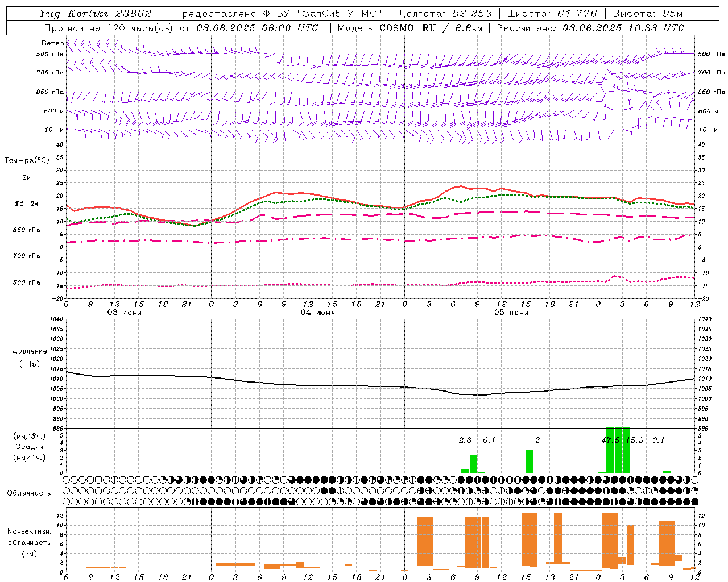Image resolution: width=728 pixels, height=582 pixels.
Task: Click the forecast start time 03.06.2025 06:00 UTC
Action: pos(257,28)
